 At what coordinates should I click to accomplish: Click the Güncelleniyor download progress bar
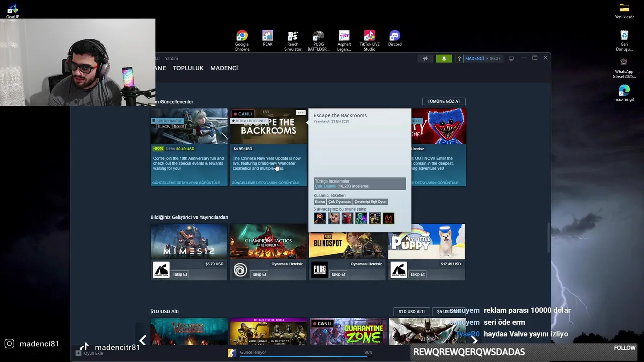click(306, 356)
